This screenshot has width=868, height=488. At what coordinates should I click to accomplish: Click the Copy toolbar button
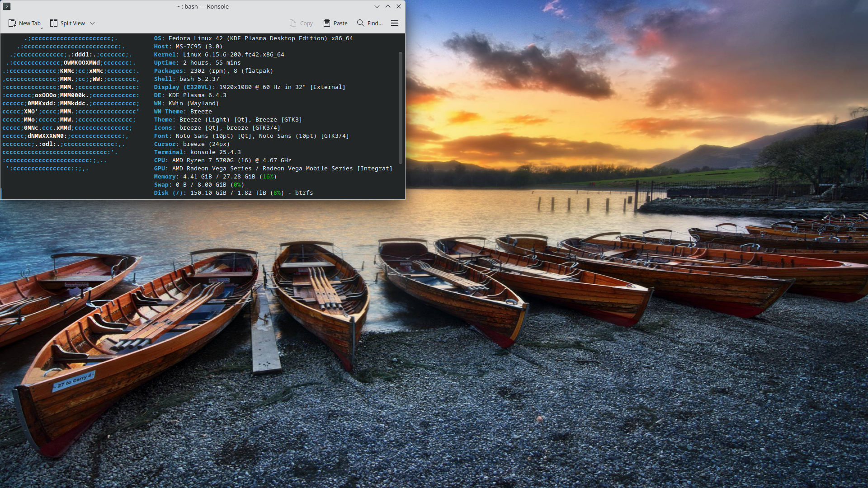click(x=301, y=23)
